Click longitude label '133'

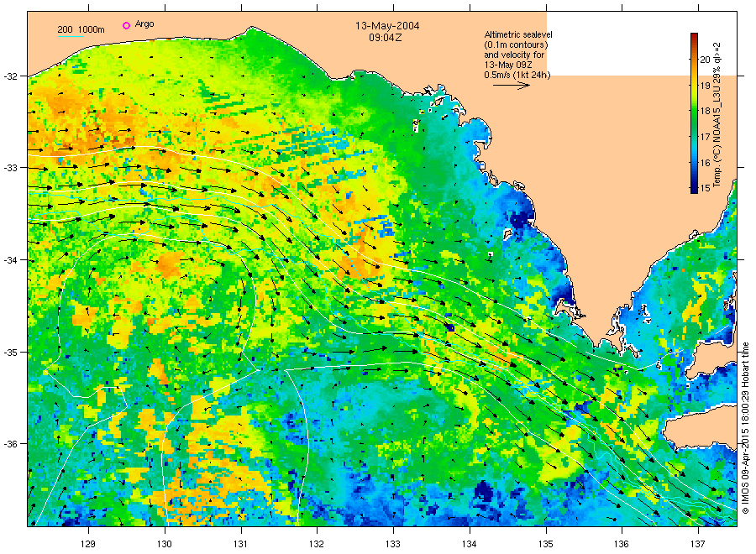coord(393,545)
